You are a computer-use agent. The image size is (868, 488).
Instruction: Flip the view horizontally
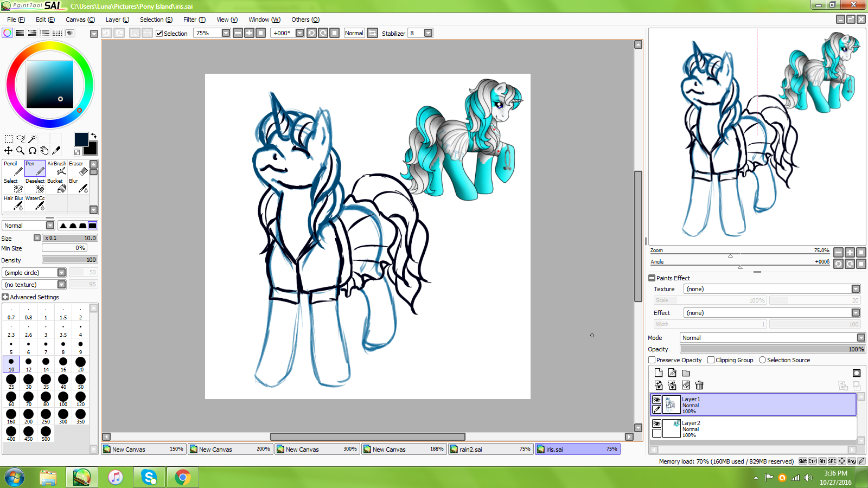[373, 33]
